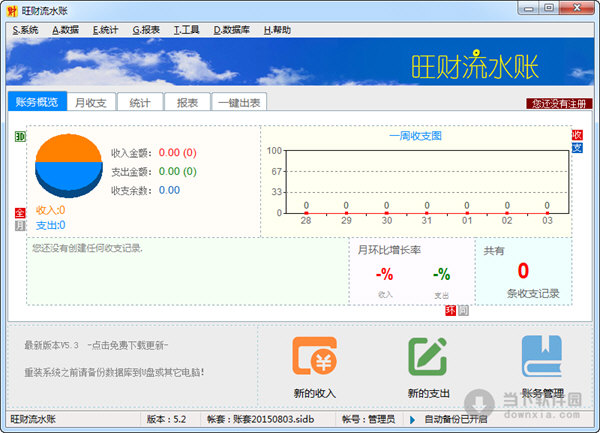The image size is (600, 433).
Task: Open the T.工具 menu
Action: 186,30
